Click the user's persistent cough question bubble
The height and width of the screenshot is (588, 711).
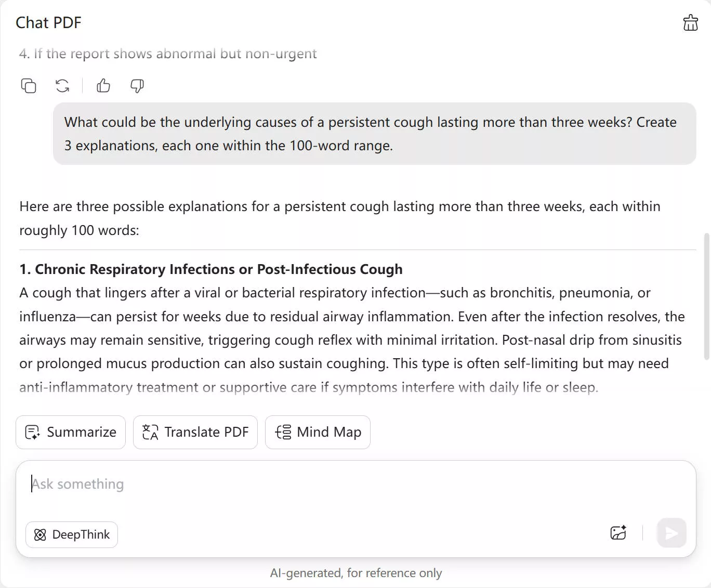click(x=374, y=134)
